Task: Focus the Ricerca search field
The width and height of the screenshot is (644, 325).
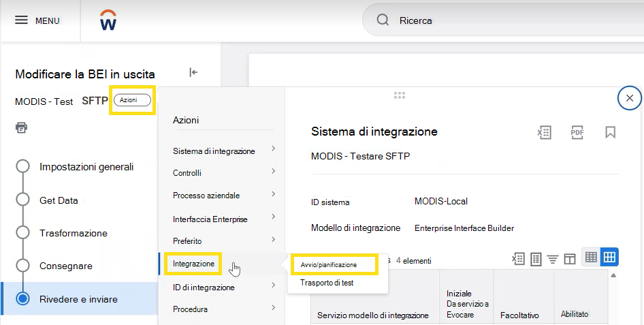Action: (x=503, y=20)
